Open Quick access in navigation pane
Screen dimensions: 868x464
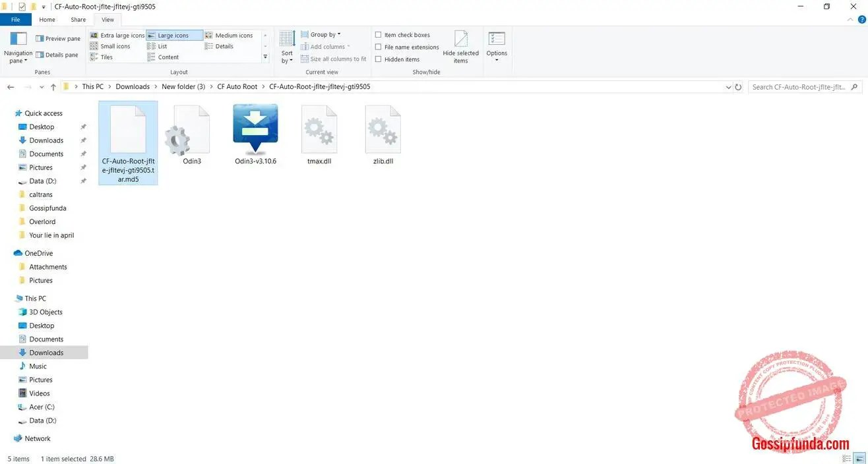[44, 113]
